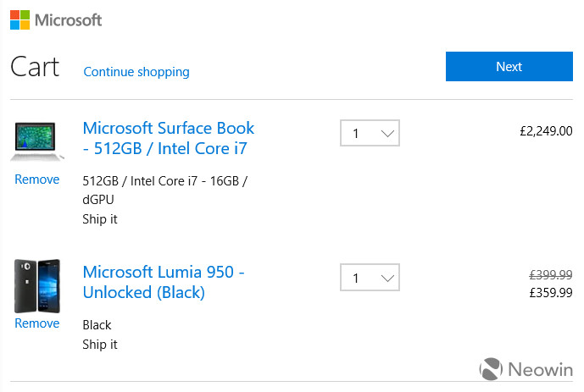Click the £2,249.00 Surface Book price
Viewport: 584px width, 392px height.
pyautogui.click(x=546, y=131)
